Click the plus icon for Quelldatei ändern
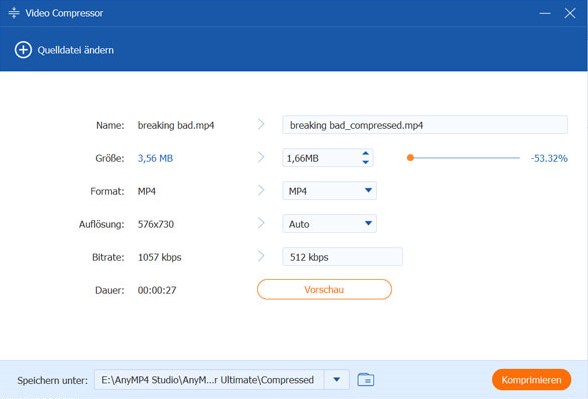Image resolution: width=588 pixels, height=399 pixels. click(x=23, y=50)
